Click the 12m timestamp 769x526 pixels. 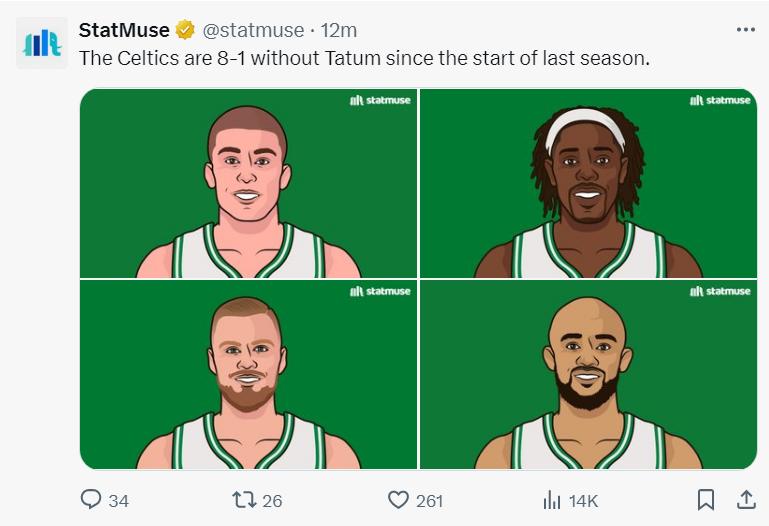pos(338,30)
